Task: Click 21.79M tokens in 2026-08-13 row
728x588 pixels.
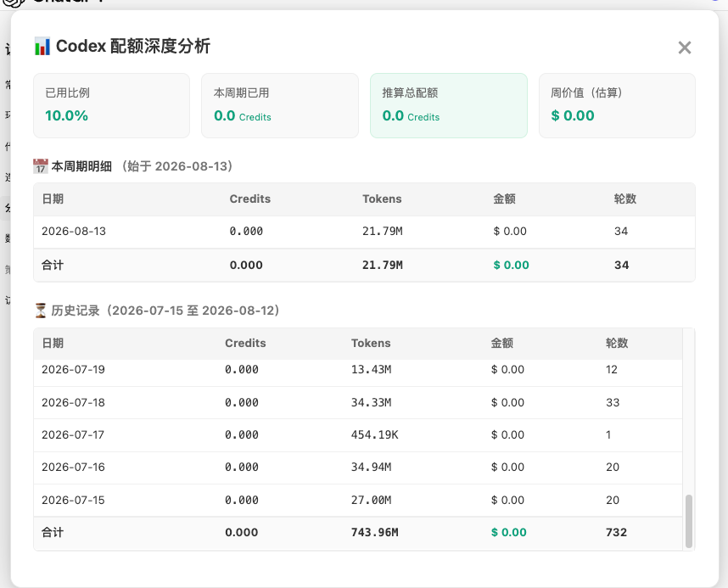Action: 383,232
